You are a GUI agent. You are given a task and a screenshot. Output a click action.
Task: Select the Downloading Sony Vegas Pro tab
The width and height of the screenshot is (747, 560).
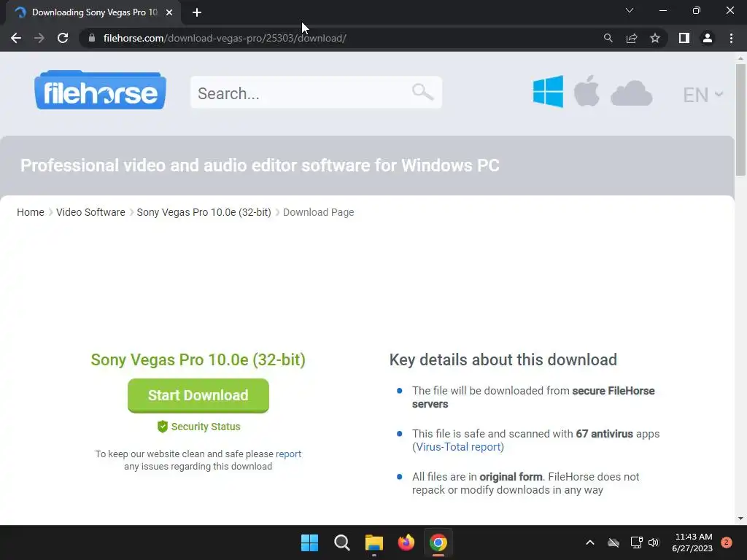[x=94, y=12]
